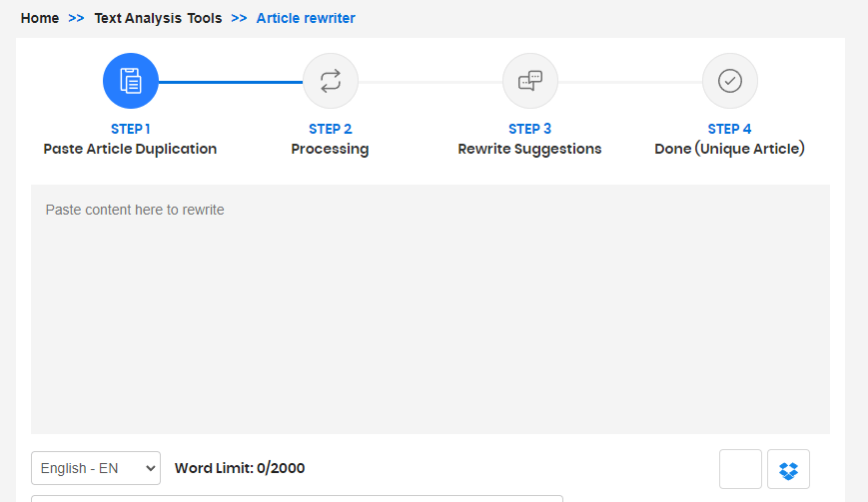The height and width of the screenshot is (502, 868).
Task: Open the English - EN language dropdown
Action: tap(96, 468)
